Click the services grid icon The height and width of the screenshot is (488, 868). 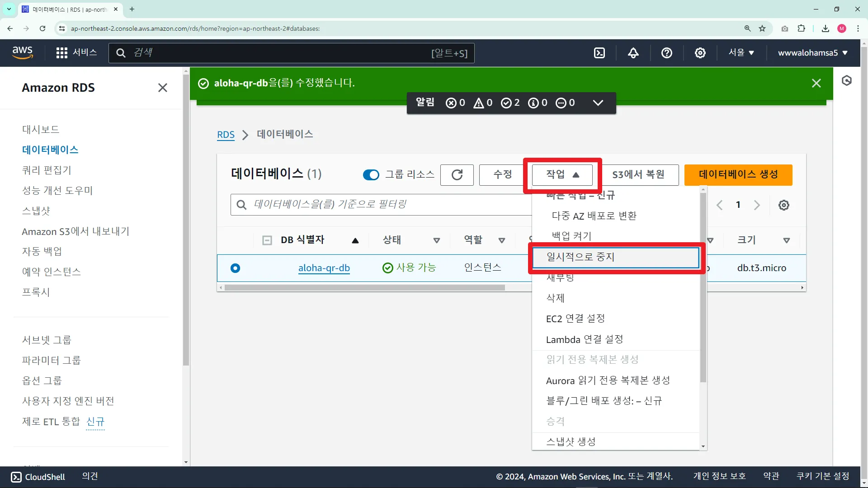point(62,53)
